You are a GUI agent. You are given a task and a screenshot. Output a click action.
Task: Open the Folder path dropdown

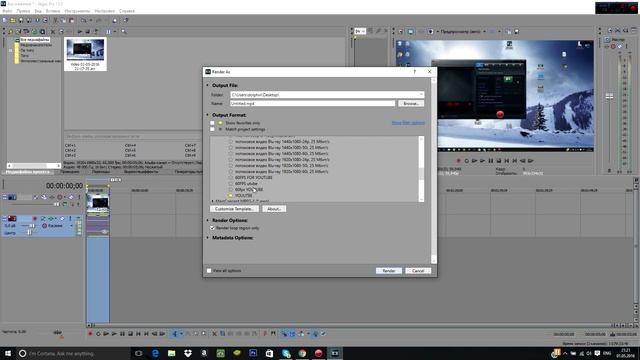click(421, 95)
